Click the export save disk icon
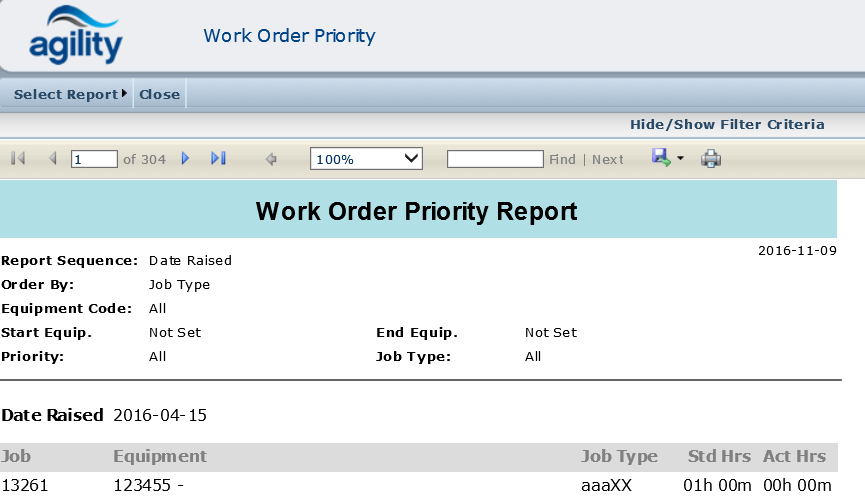 [x=660, y=158]
